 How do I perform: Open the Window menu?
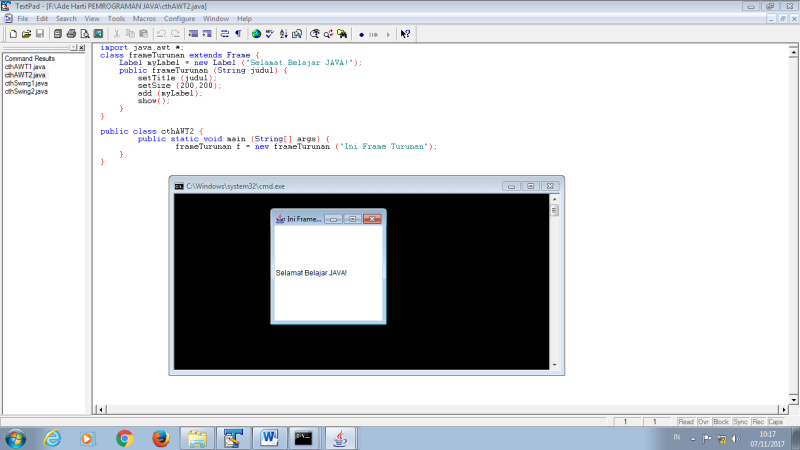point(216,18)
